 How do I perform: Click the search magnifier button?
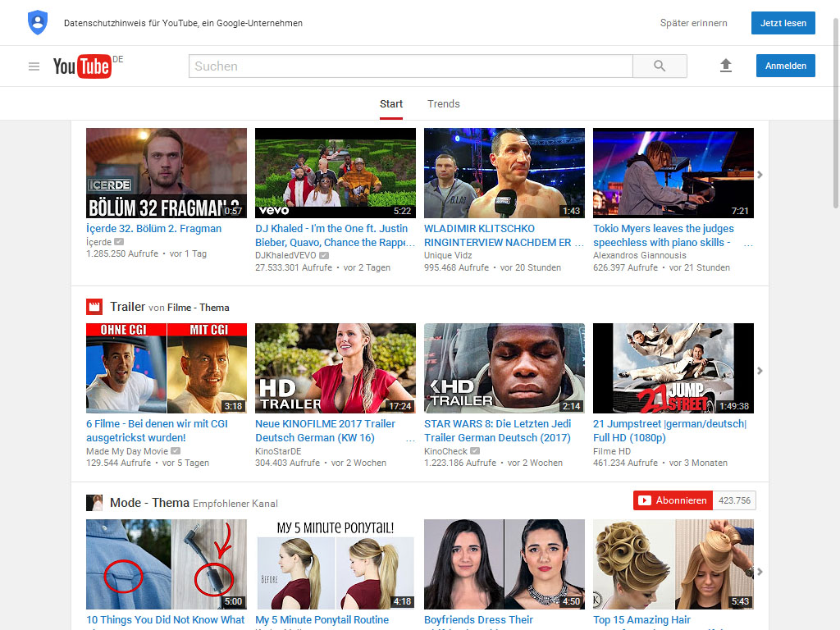[660, 66]
